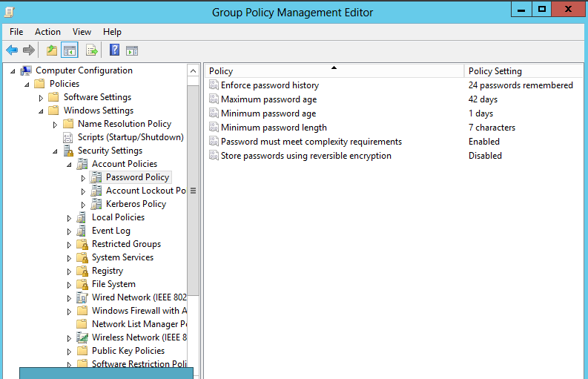Collapse the Windows Settings node
Image resolution: width=588 pixels, height=379 pixels.
(x=42, y=111)
